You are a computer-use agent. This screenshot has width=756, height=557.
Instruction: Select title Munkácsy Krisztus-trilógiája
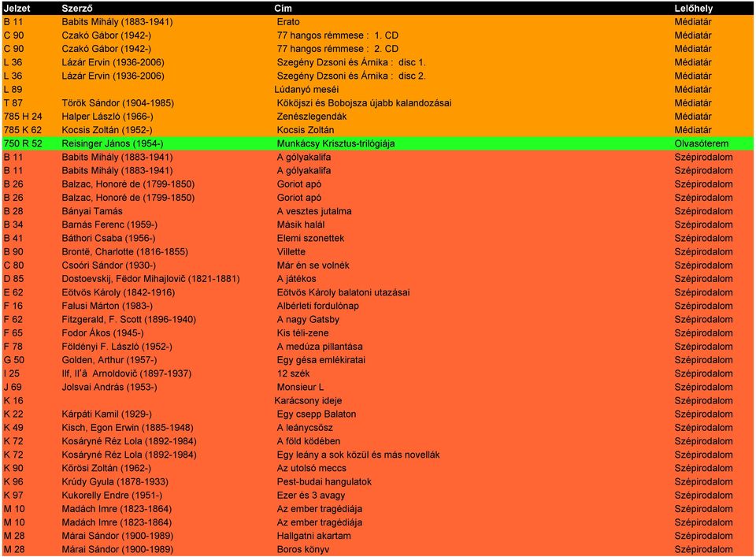336,143
